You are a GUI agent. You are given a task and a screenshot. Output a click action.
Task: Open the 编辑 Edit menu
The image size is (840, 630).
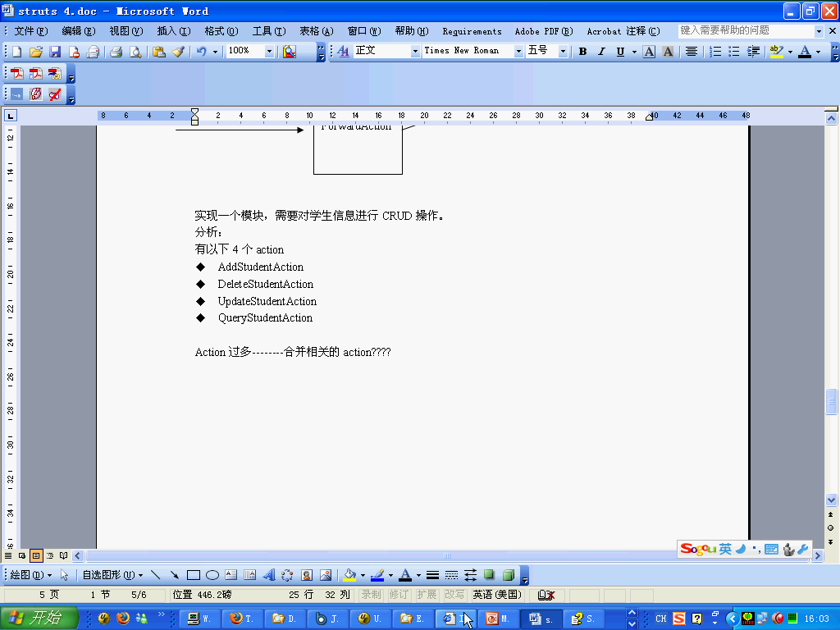click(x=79, y=31)
